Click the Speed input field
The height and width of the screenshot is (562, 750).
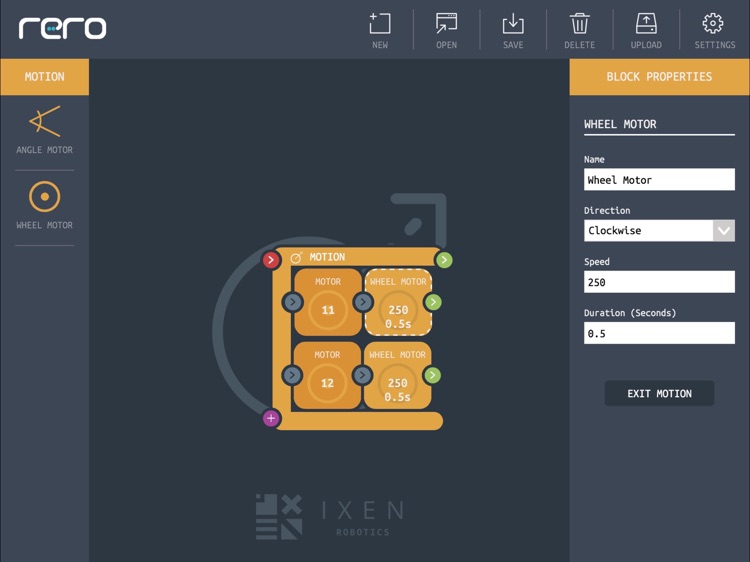click(x=659, y=282)
